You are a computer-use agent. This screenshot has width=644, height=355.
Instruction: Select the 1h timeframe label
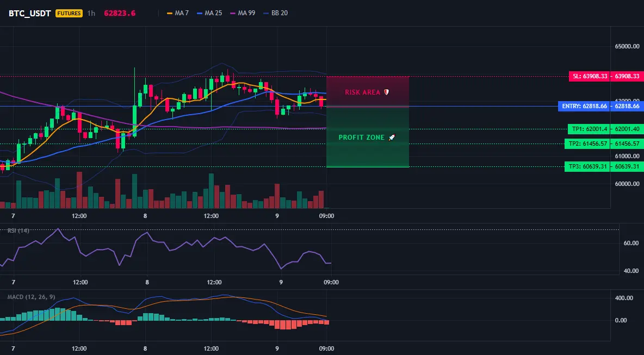(91, 13)
